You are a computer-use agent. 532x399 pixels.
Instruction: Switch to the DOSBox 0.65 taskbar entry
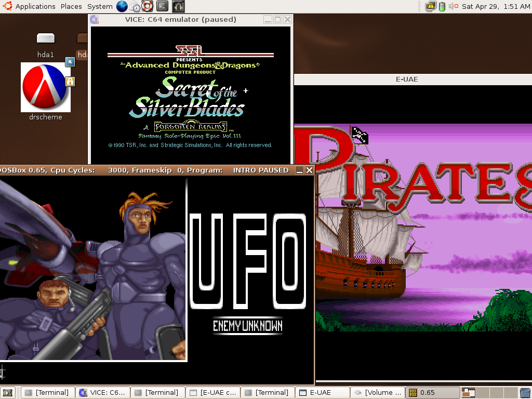click(433, 393)
